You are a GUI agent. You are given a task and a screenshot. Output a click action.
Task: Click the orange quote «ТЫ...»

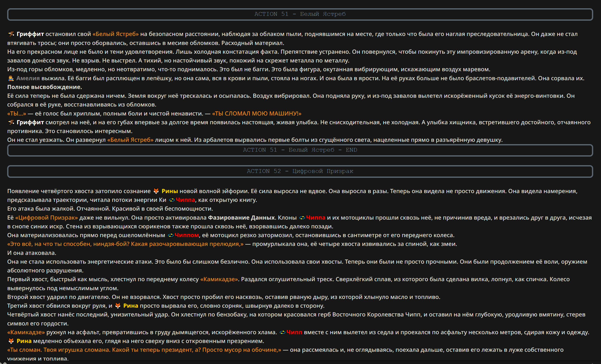[17, 114]
